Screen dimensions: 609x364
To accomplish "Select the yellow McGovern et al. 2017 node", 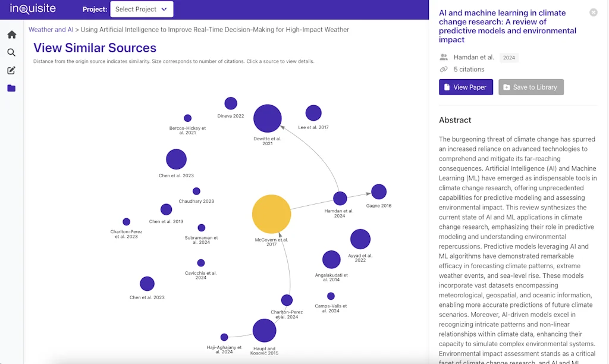I will [271, 214].
